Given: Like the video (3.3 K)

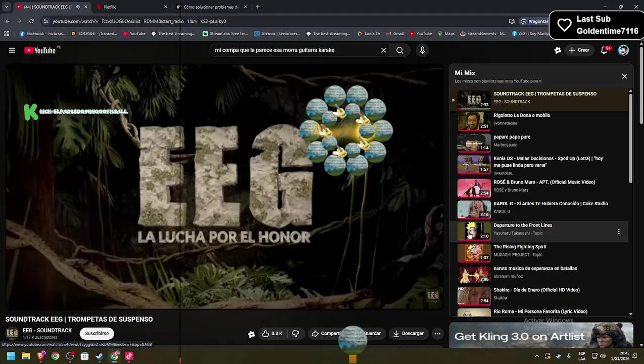Looking at the screenshot, I should pyautogui.click(x=272, y=333).
